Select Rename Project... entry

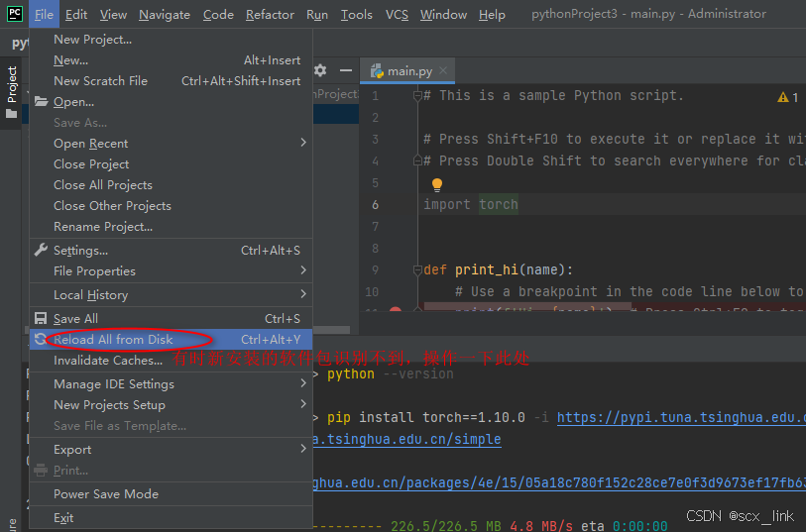click(x=171, y=227)
